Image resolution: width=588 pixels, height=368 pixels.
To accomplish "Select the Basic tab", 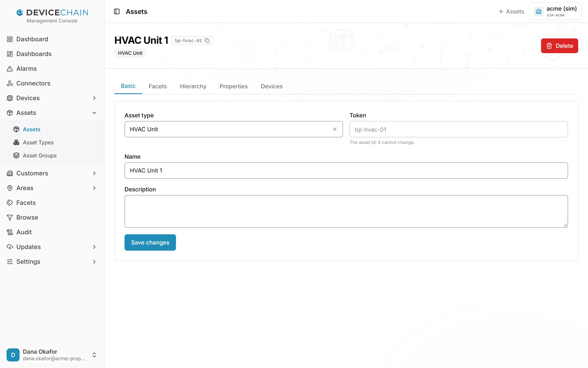I will (x=128, y=86).
